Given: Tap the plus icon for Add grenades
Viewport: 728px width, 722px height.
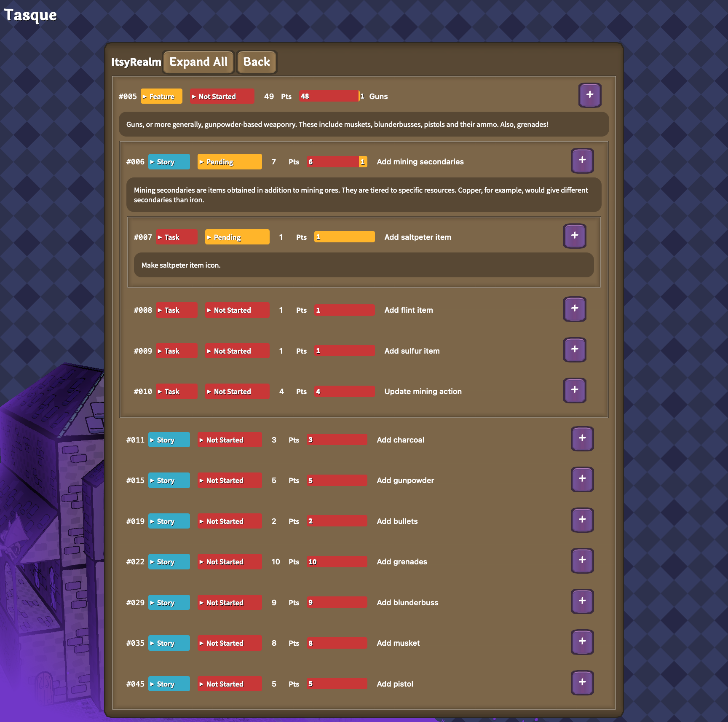Looking at the screenshot, I should [582, 560].
